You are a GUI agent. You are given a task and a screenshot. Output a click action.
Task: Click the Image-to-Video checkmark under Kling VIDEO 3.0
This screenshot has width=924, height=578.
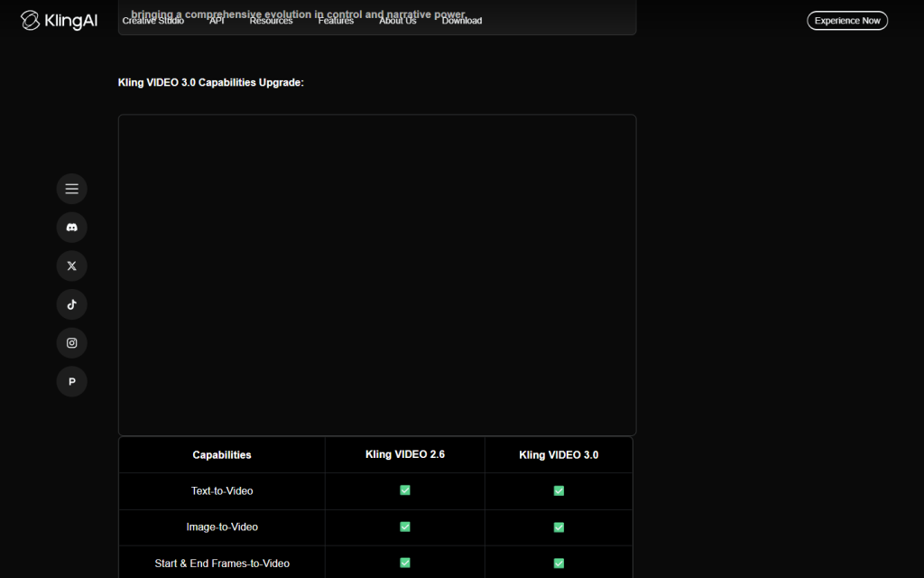pyautogui.click(x=559, y=527)
